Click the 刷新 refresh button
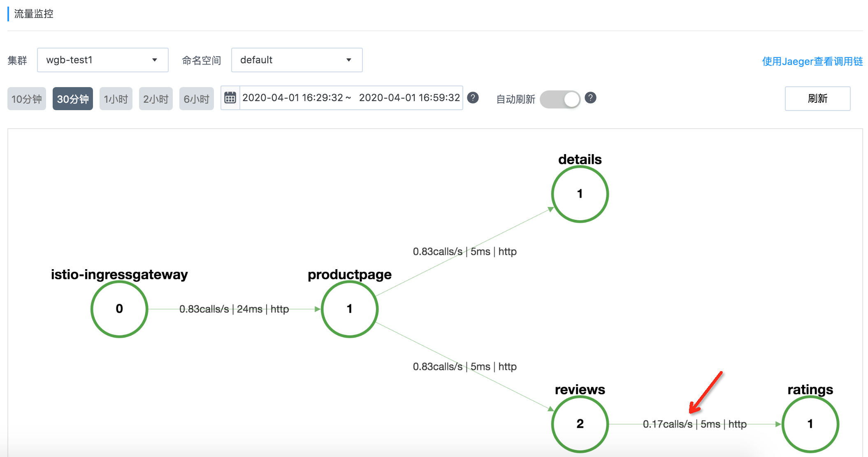Viewport: 868px width, 457px height. [817, 99]
